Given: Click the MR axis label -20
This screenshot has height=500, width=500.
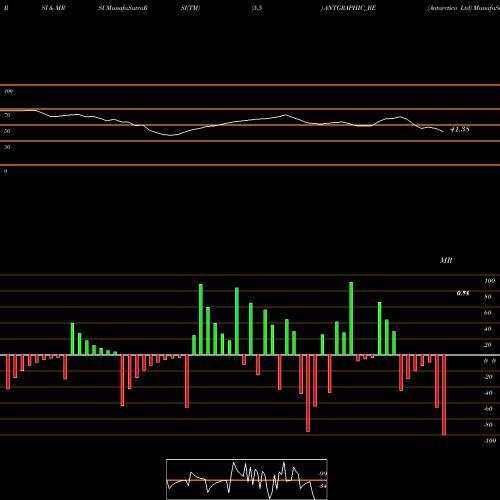Looking at the screenshot, I should tap(488, 377).
